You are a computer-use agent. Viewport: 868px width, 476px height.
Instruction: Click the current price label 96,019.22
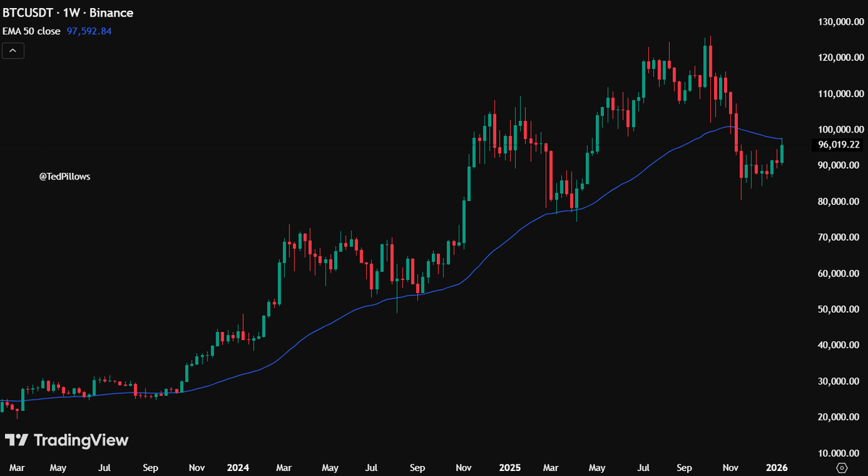click(838, 145)
